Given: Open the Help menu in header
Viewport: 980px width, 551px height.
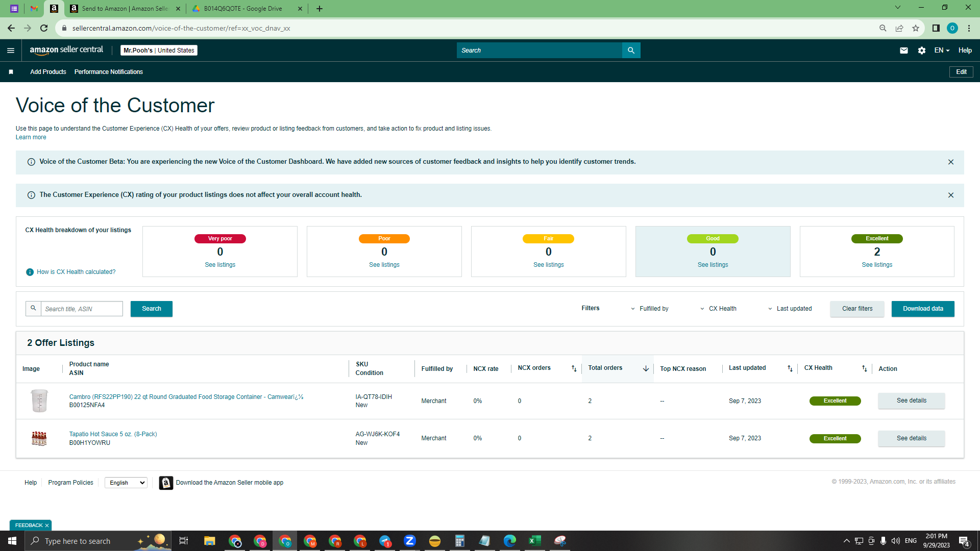Looking at the screenshot, I should pyautogui.click(x=965, y=51).
